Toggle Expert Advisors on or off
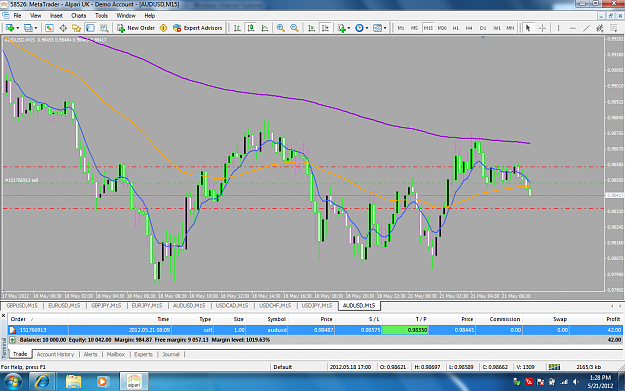Image resolution: width=625 pixels, height=391 pixels. [x=198, y=28]
